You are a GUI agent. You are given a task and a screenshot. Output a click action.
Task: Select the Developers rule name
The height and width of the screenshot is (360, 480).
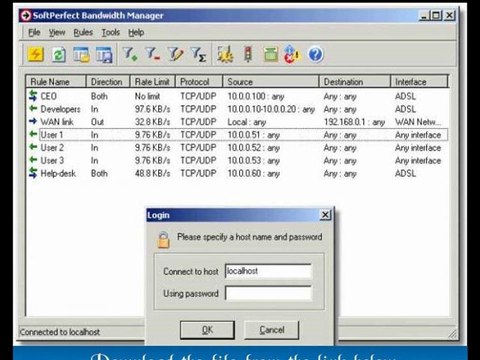pyautogui.click(x=60, y=109)
